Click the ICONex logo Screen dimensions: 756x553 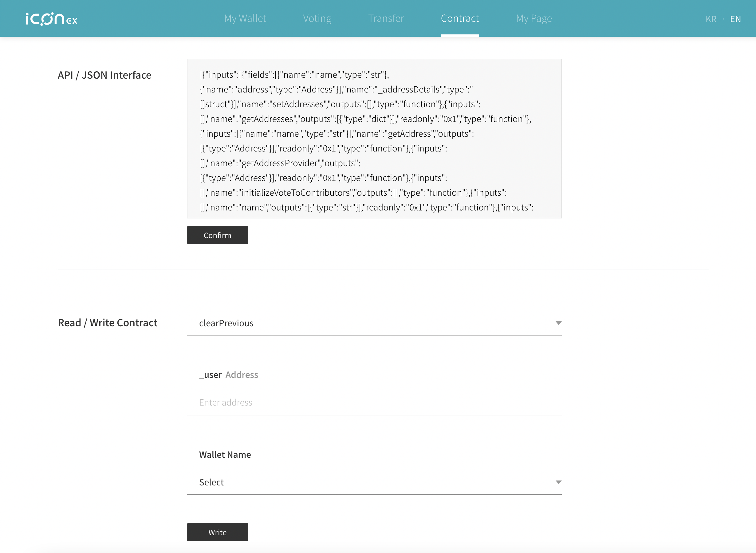(x=52, y=19)
